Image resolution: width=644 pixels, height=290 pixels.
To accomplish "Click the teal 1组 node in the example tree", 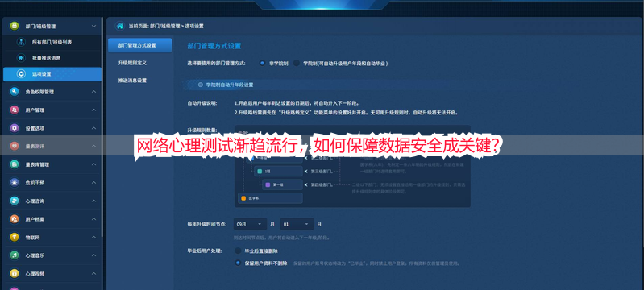I will pyautogui.click(x=278, y=171).
